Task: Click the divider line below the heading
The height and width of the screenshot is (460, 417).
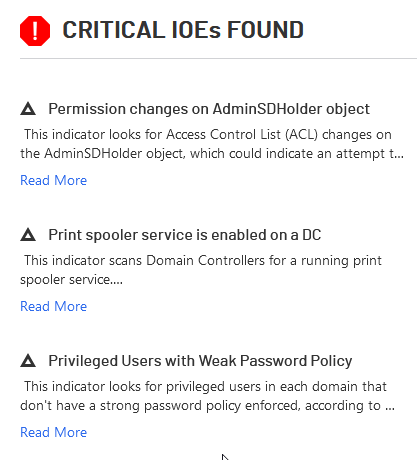Action: point(218,58)
